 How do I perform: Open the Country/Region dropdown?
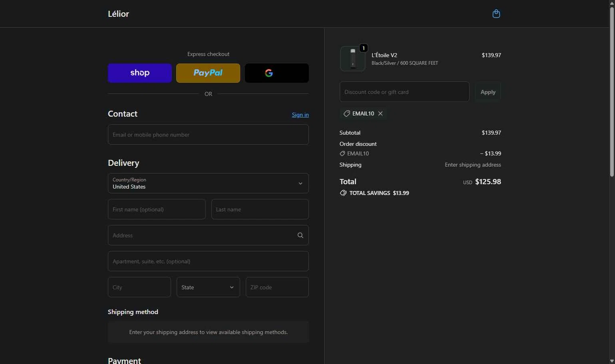coord(208,183)
